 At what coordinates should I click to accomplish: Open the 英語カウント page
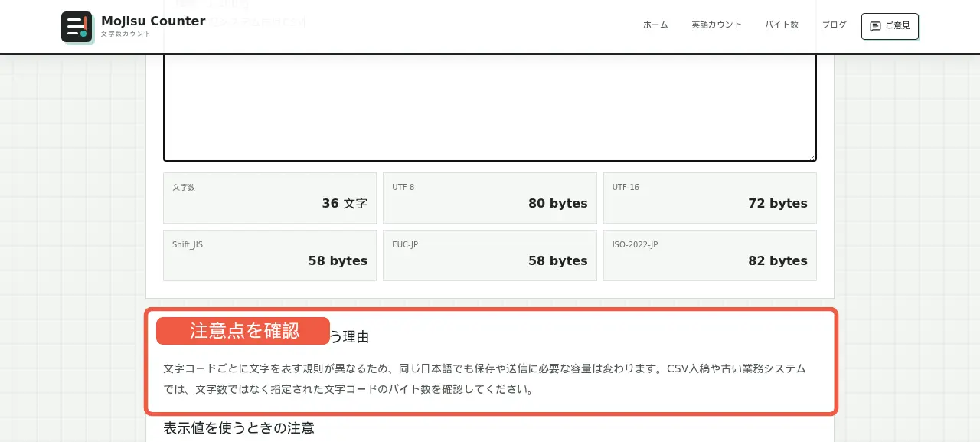(717, 25)
